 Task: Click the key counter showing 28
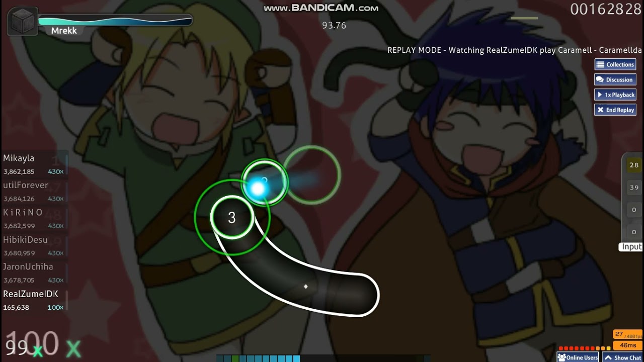634,165
